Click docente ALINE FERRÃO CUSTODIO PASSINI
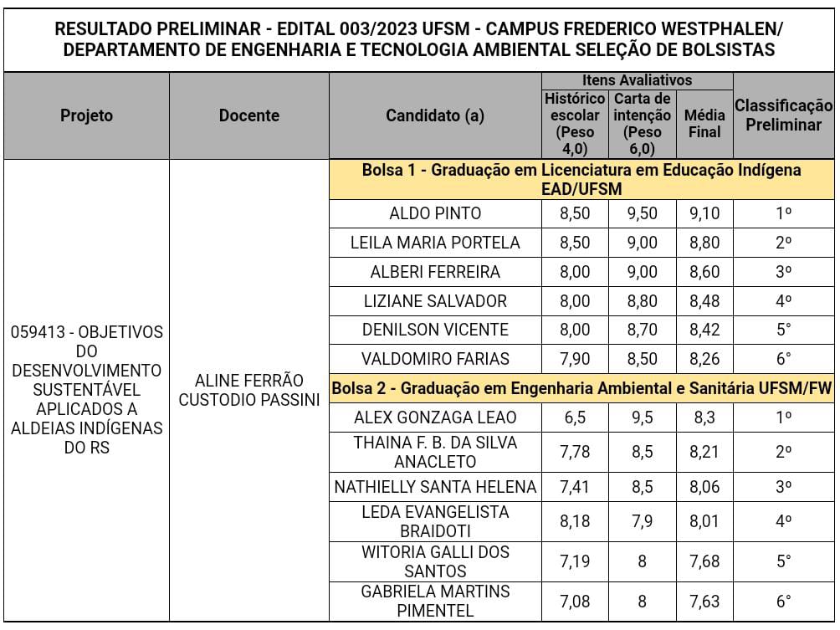Screen dimensions: 840x630 point(249,390)
